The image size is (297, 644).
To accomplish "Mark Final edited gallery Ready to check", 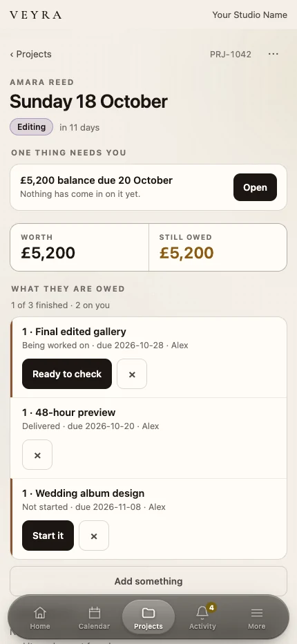I will coord(67,374).
